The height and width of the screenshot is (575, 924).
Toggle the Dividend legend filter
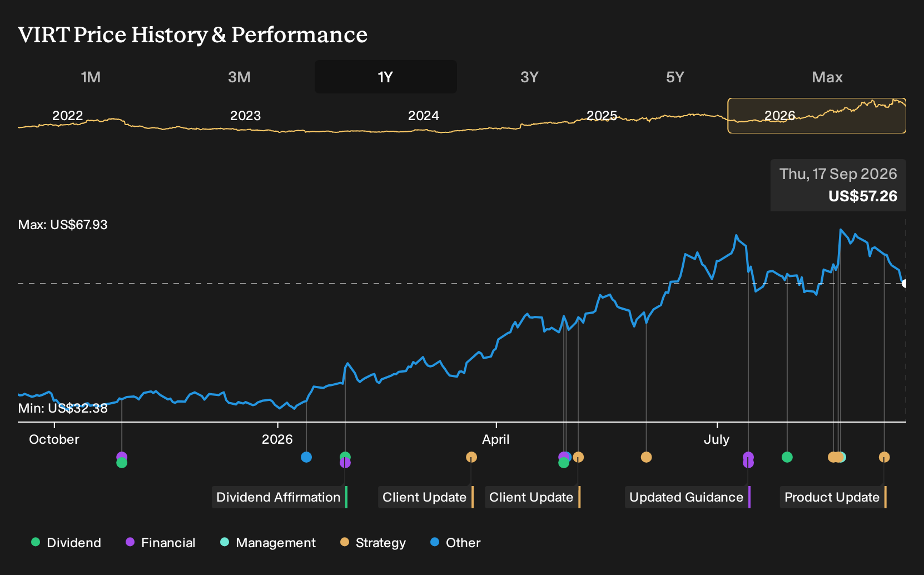click(x=66, y=543)
